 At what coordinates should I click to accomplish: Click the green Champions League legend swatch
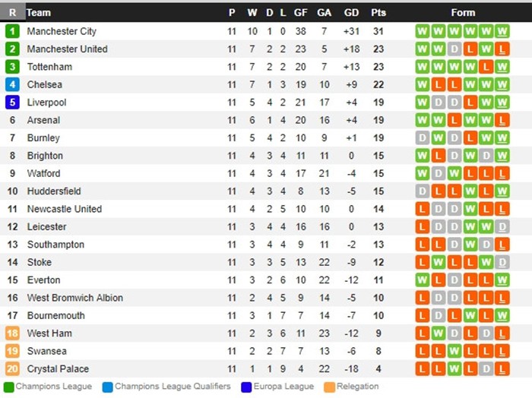pos(8,387)
